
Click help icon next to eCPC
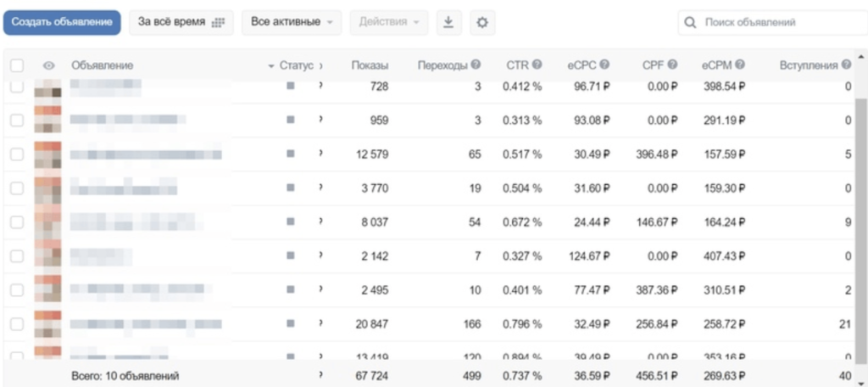coord(604,64)
